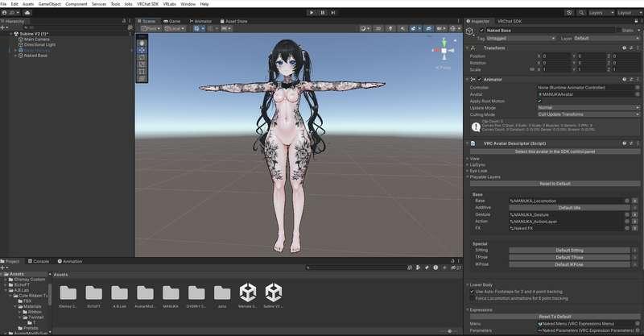Screen dimensions: 644x336
Task: Toggle the Hierarchy panel lock icon
Action: pyautogui.click(x=124, y=21)
